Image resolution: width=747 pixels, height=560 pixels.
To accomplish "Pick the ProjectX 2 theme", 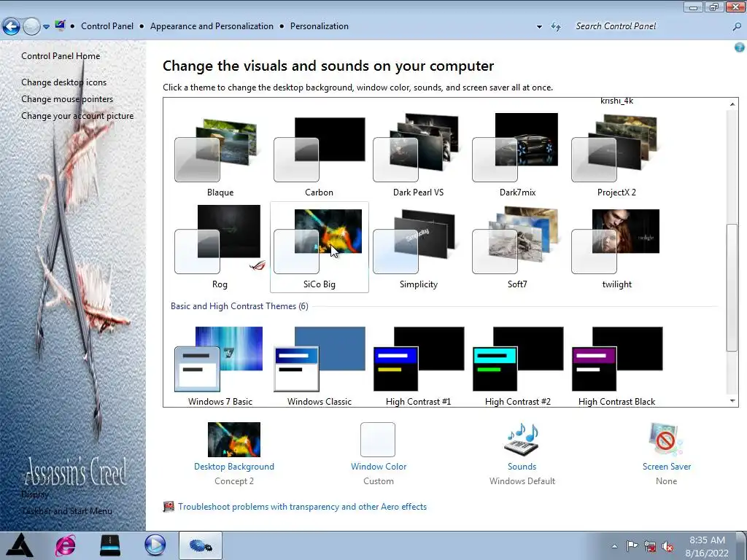I will pos(616,155).
